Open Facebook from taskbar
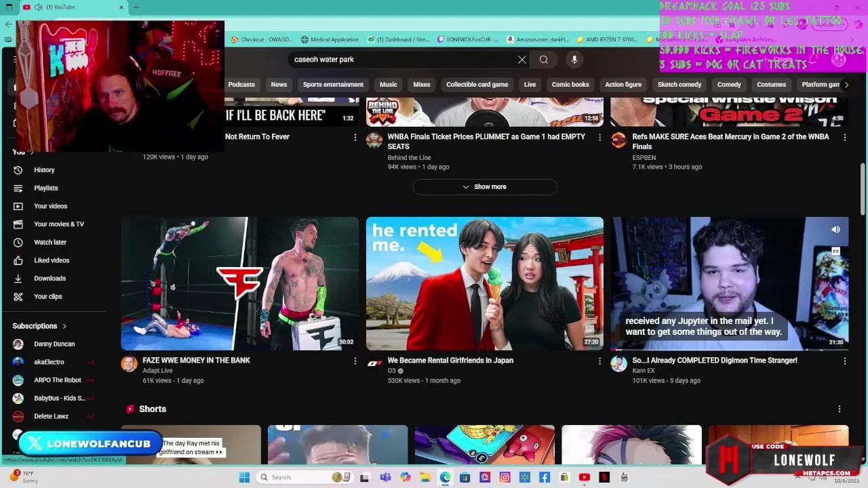The height and width of the screenshot is (488, 868). [545, 477]
